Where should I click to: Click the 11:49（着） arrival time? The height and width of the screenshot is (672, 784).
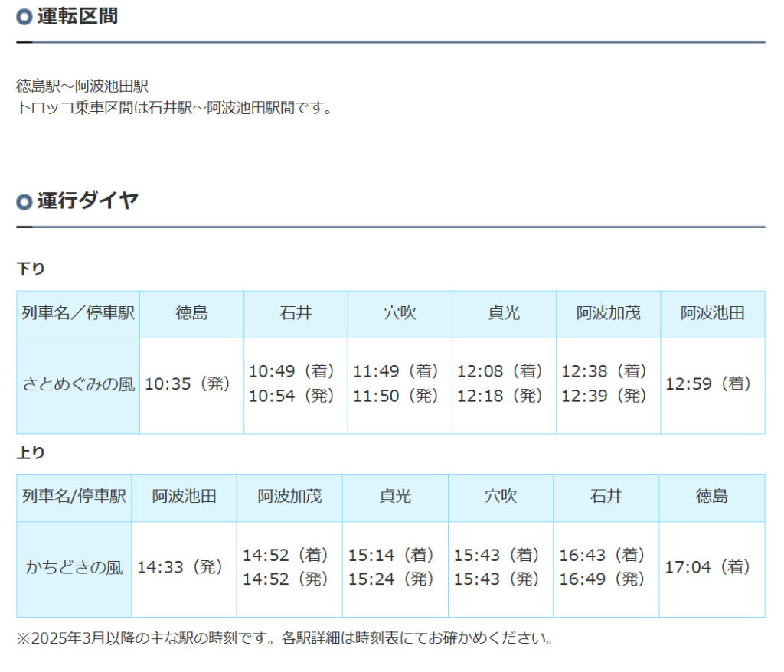[396, 371]
